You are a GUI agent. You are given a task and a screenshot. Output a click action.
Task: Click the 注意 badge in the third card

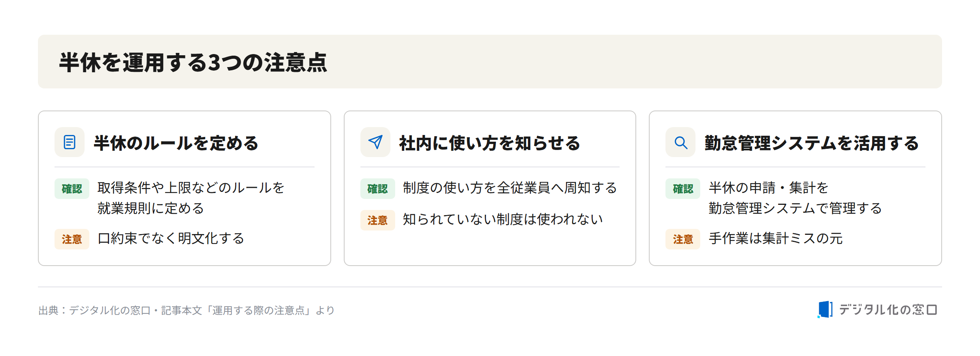(683, 239)
